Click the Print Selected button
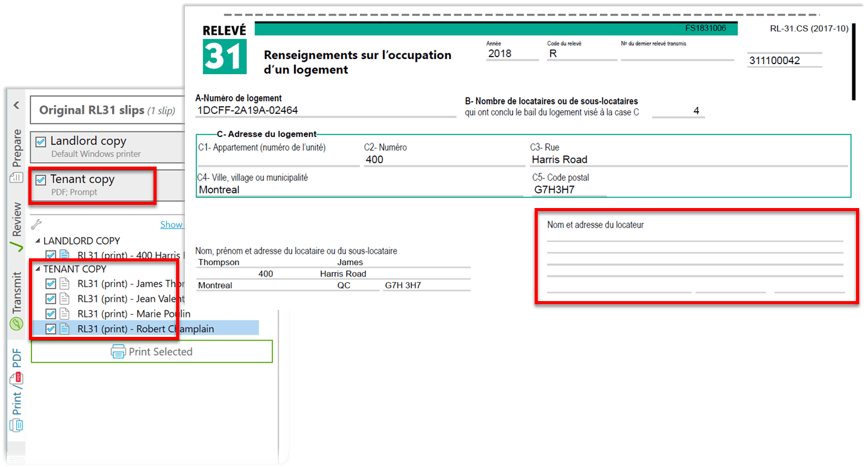The image size is (868, 467). tap(152, 351)
